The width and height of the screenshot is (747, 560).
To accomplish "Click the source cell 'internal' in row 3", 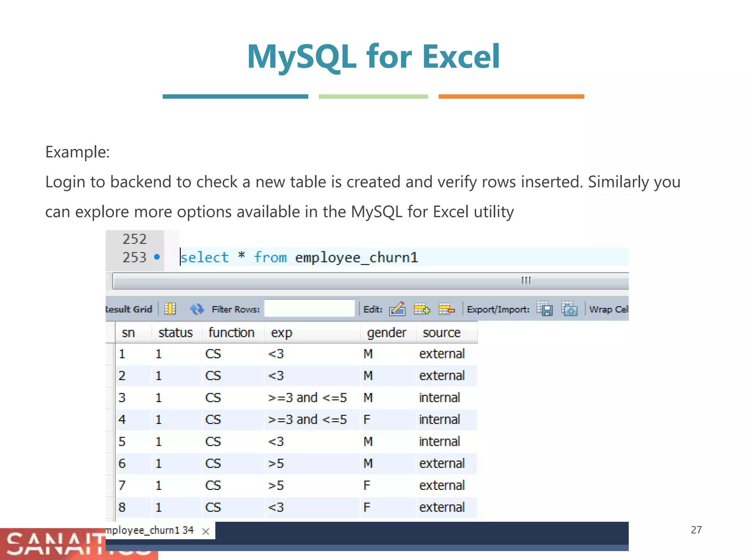I will coord(447,398).
